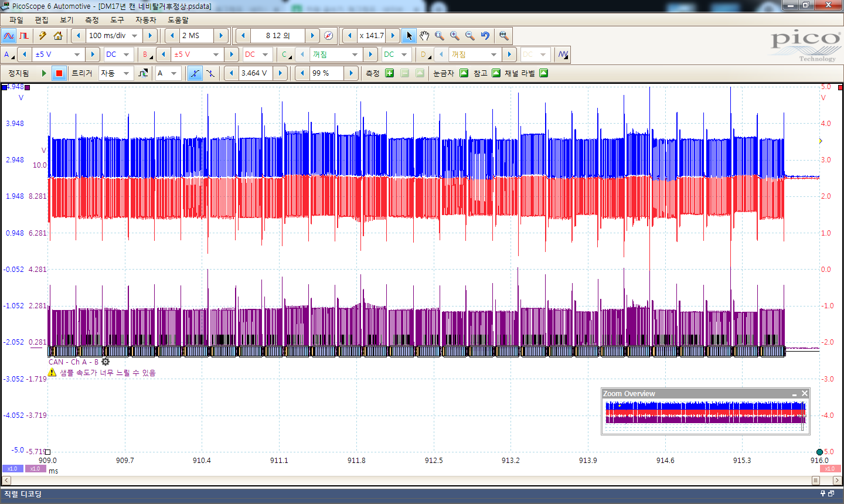This screenshot has height=504, width=844.
Task: Undo the last zoom with the blue arrow
Action: click(485, 36)
